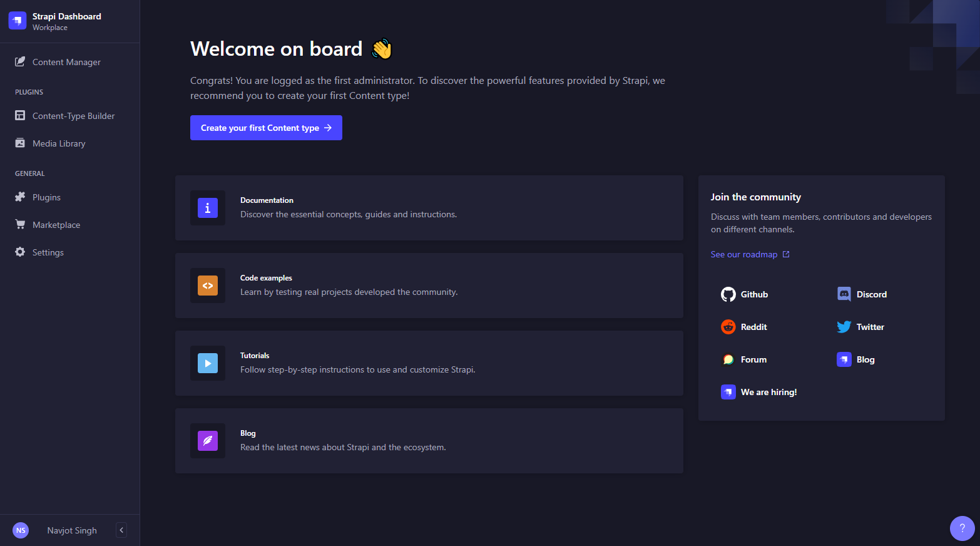Open the help question mark button
The height and width of the screenshot is (546, 980).
(962, 528)
